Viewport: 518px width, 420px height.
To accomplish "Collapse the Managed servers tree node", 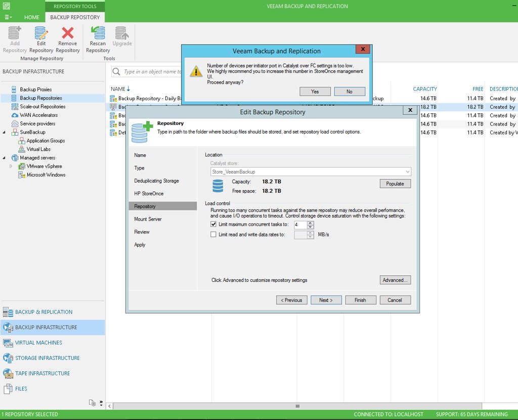I will point(4,158).
